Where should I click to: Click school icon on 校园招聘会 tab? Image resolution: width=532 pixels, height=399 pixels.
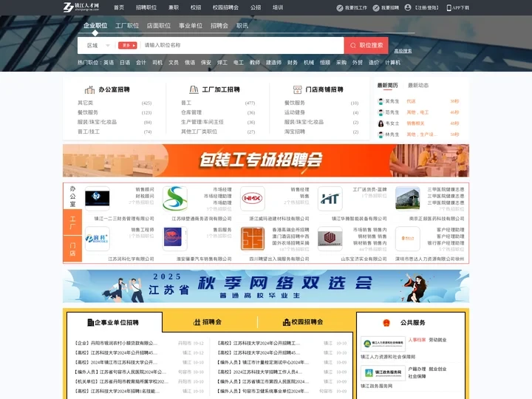(x=287, y=322)
